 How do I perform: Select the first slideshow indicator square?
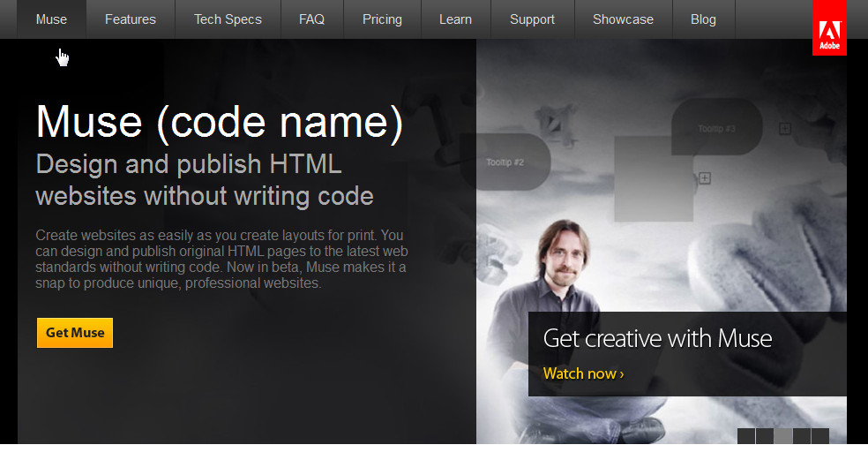coord(746,436)
